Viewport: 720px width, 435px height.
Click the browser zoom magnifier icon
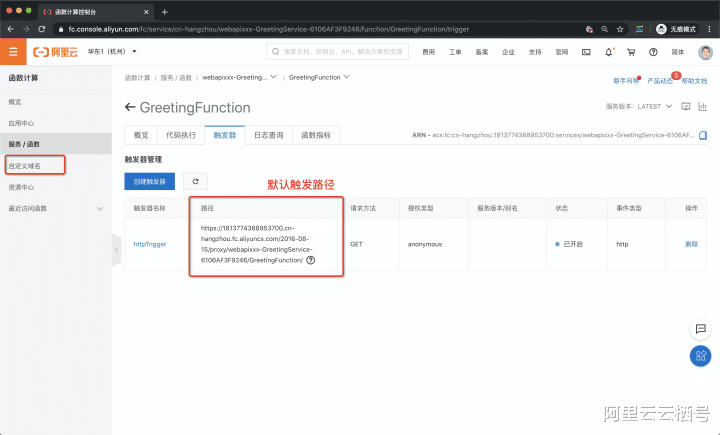click(x=604, y=29)
